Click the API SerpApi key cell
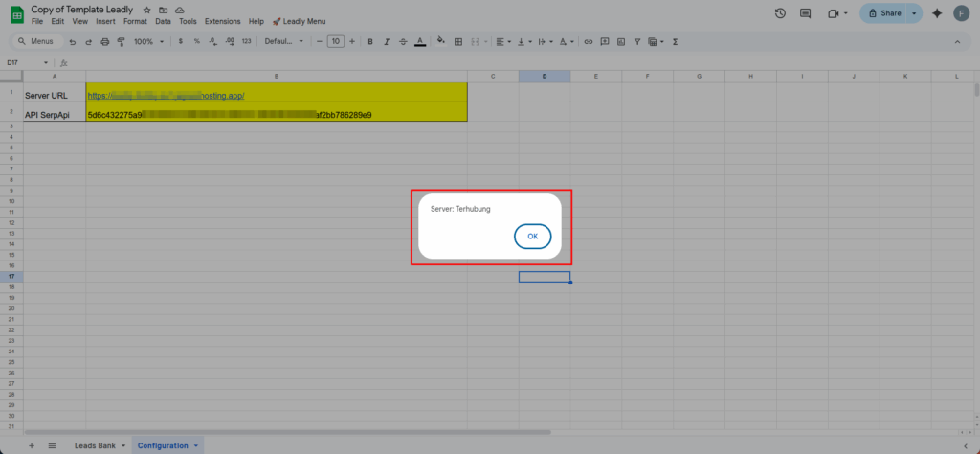The image size is (980, 454). coord(276,115)
